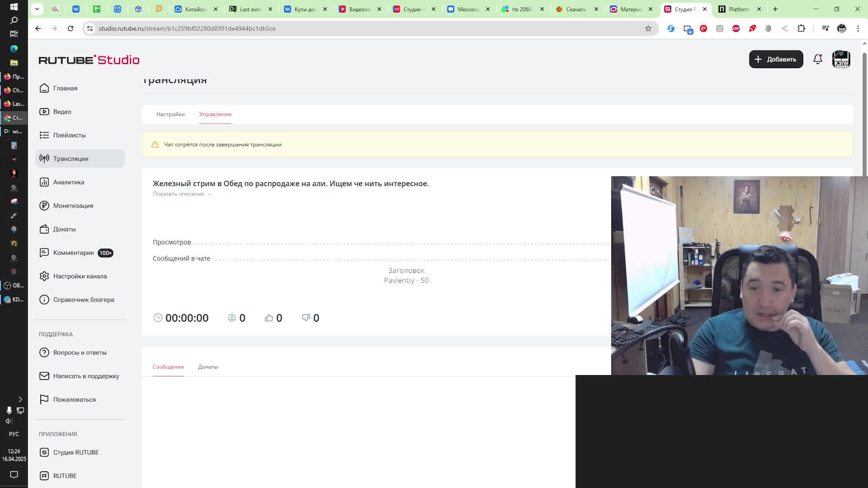Viewport: 868px width, 488px height.
Task: Open Монетизация page
Action: pos(73,206)
